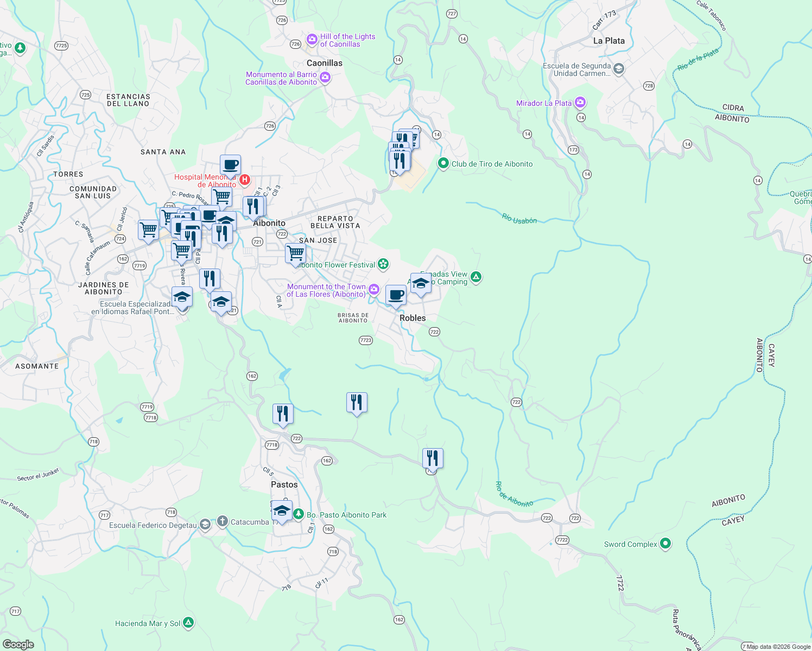Viewport: 812px width, 651px height.
Task: Select the ASOMANTE neighborhood label
Action: 37,366
